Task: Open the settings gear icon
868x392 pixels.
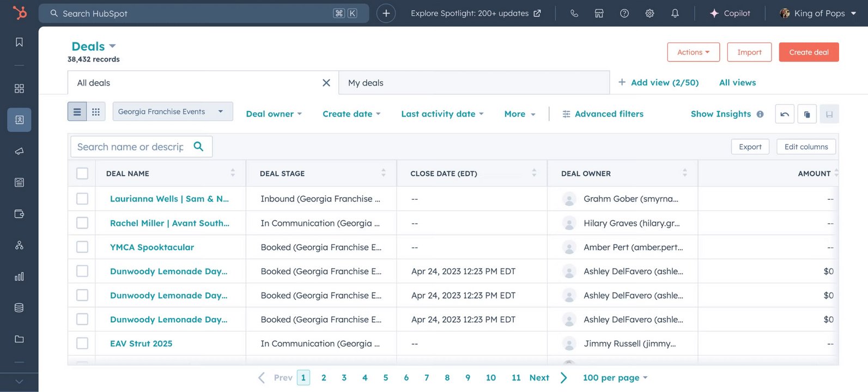Action: (650, 14)
